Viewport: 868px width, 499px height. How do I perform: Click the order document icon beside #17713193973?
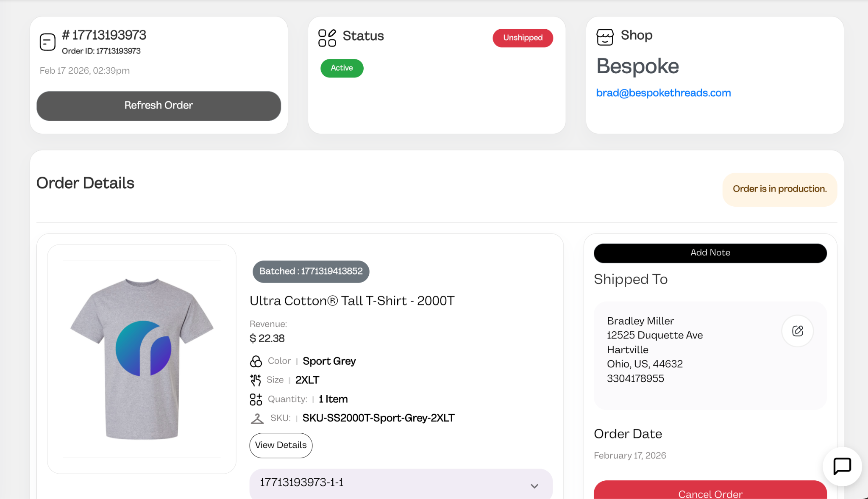[x=47, y=42]
